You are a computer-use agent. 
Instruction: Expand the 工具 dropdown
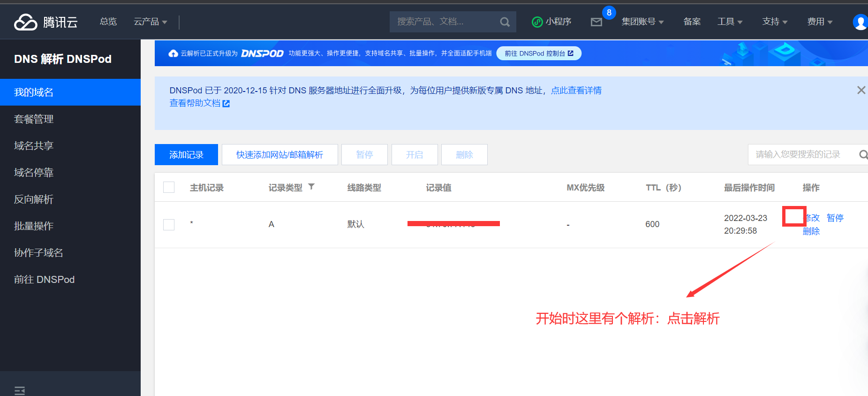click(730, 22)
